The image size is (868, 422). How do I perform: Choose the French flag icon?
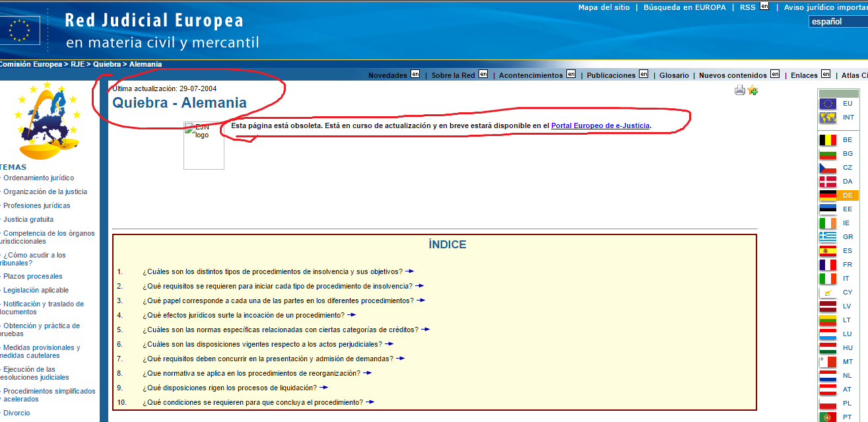(x=828, y=265)
